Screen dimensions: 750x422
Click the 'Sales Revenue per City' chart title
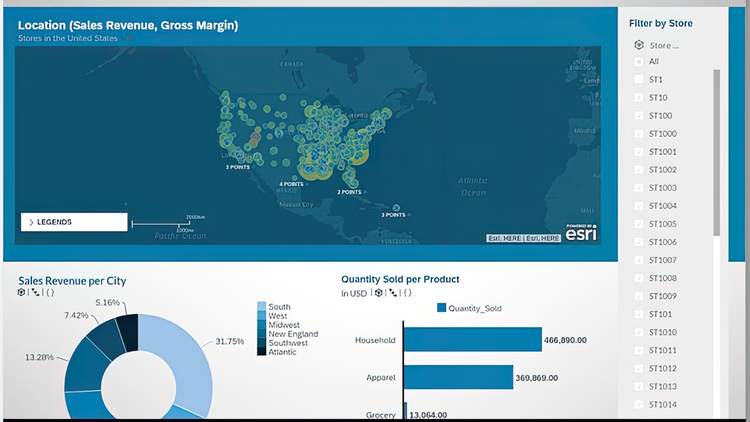pyautogui.click(x=72, y=281)
